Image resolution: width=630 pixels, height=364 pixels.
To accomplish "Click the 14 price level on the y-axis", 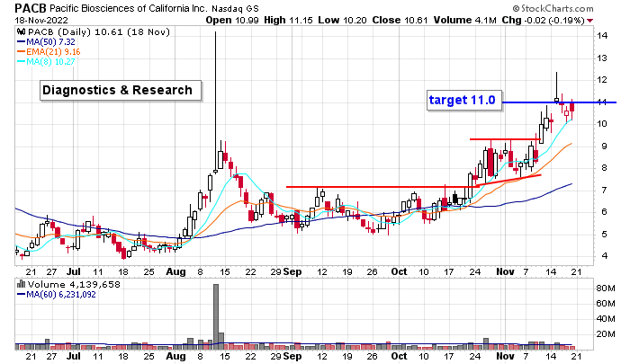I will pos(602,36).
